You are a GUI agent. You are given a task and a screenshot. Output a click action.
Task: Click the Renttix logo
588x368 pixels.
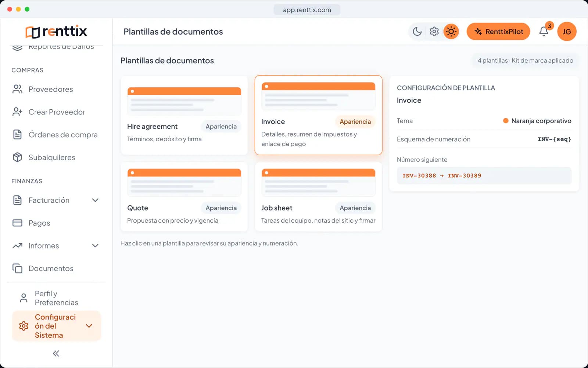[56, 32]
